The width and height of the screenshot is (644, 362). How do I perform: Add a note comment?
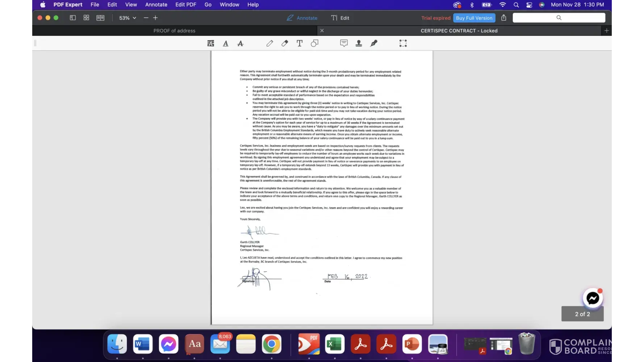(x=344, y=43)
